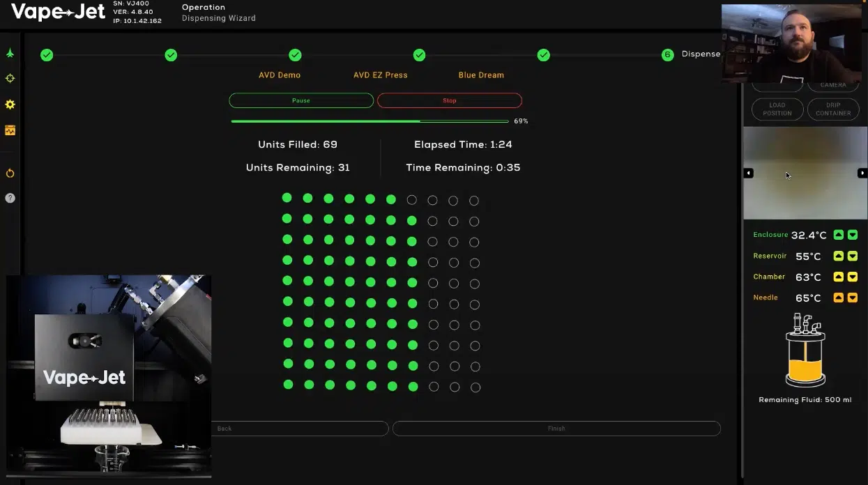Raise the Reservoir temperature
Viewport: 868px width, 485px height.
pyautogui.click(x=839, y=256)
